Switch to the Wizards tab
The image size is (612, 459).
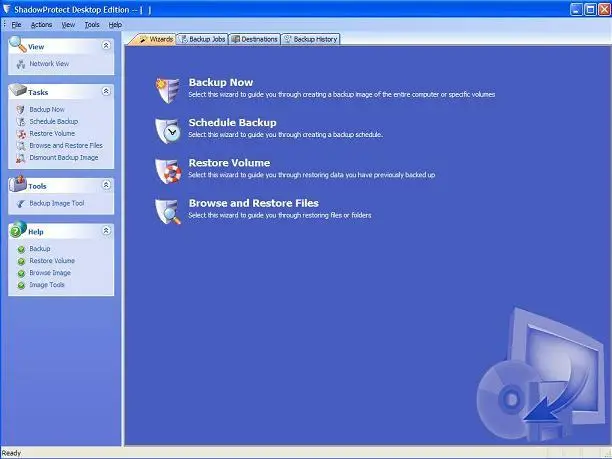155,39
